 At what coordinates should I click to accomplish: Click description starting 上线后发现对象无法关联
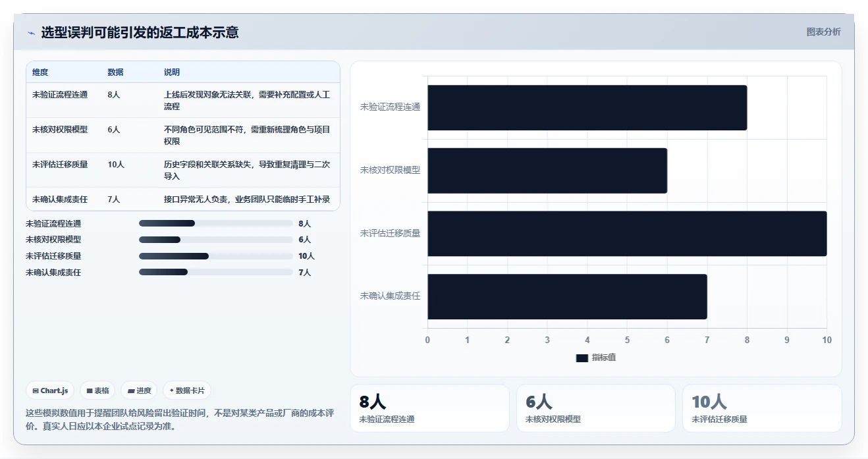point(247,100)
